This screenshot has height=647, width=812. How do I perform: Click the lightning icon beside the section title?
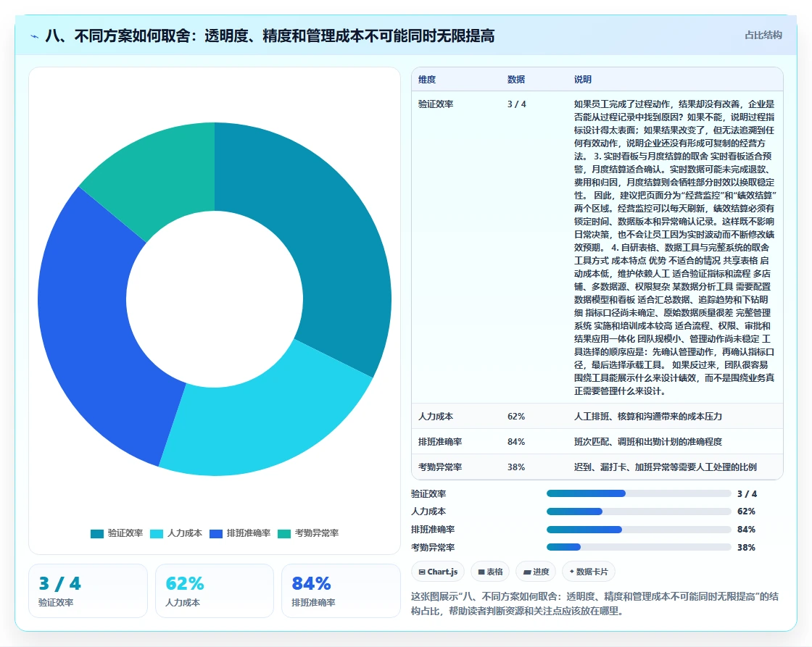35,36
